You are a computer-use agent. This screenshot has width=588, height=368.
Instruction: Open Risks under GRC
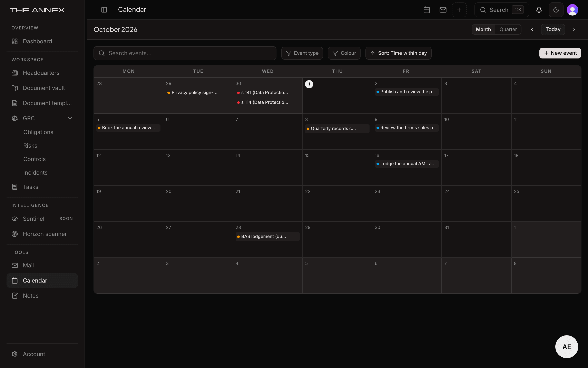[30, 146]
